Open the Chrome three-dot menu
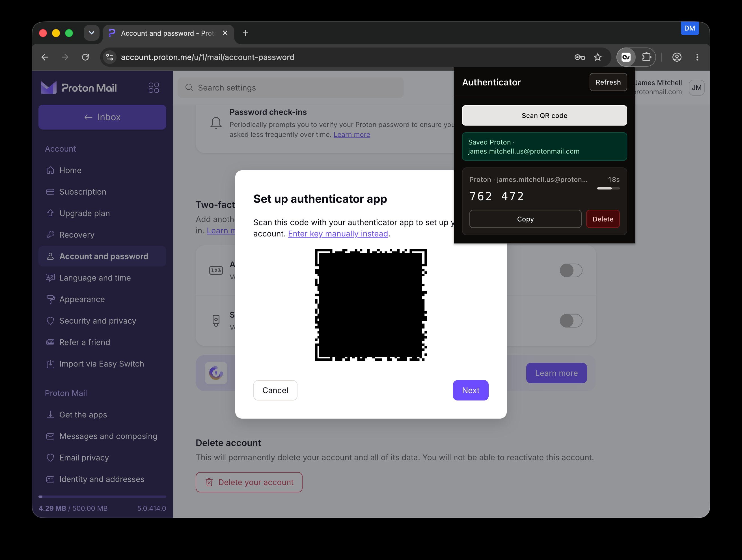This screenshot has width=742, height=560. 697,57
